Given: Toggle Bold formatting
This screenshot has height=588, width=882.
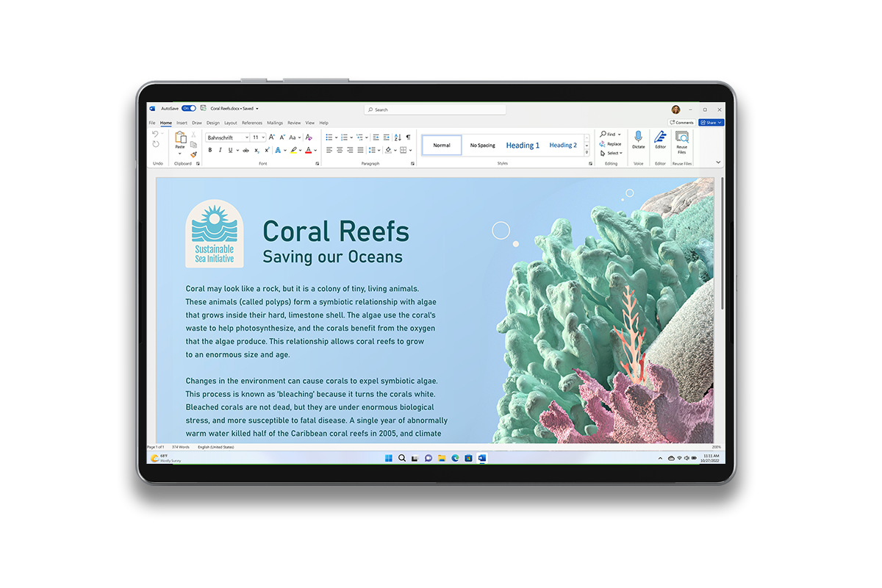Looking at the screenshot, I should click(209, 150).
